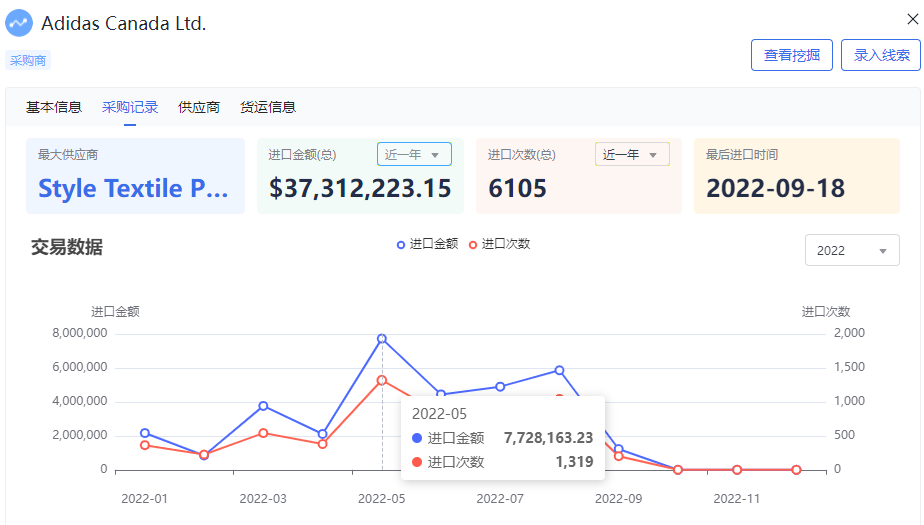
Task: Click the x-axis label 2022-07
Action: (500, 498)
